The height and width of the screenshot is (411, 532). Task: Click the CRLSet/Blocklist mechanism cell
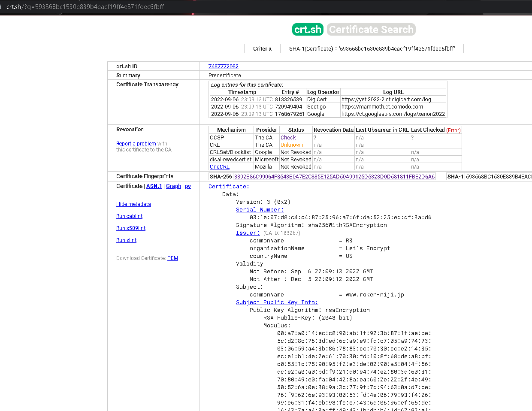(230, 152)
